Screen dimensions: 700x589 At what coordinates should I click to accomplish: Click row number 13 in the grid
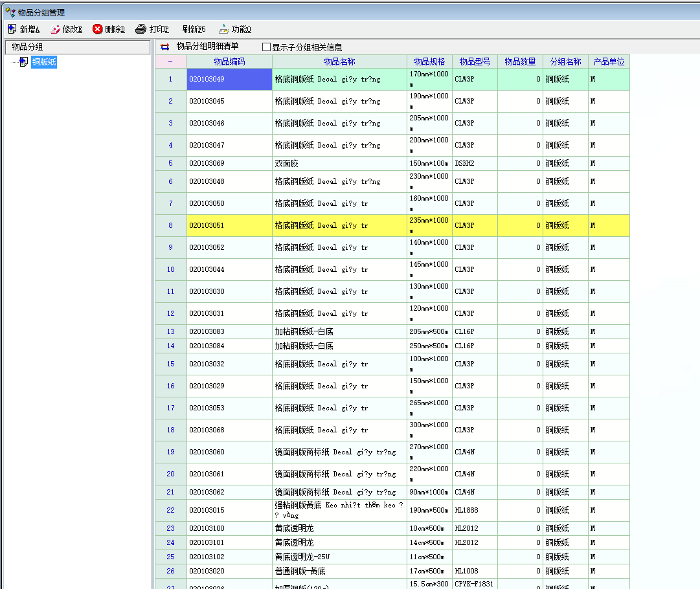pyautogui.click(x=171, y=332)
